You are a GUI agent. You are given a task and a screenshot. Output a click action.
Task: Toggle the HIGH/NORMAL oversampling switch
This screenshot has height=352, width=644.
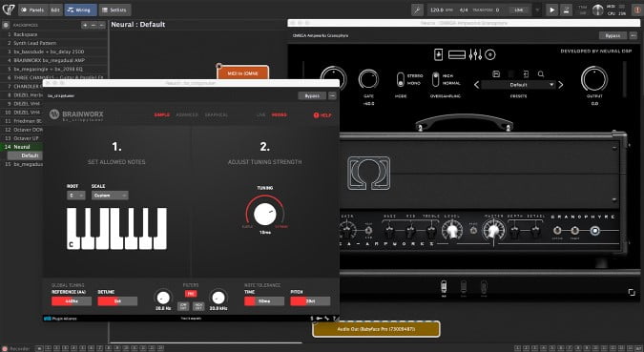tap(435, 80)
